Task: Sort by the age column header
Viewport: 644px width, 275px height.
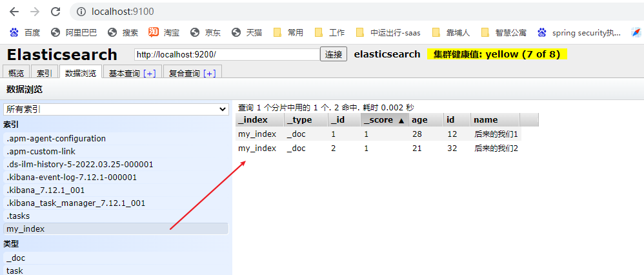Action: point(427,119)
